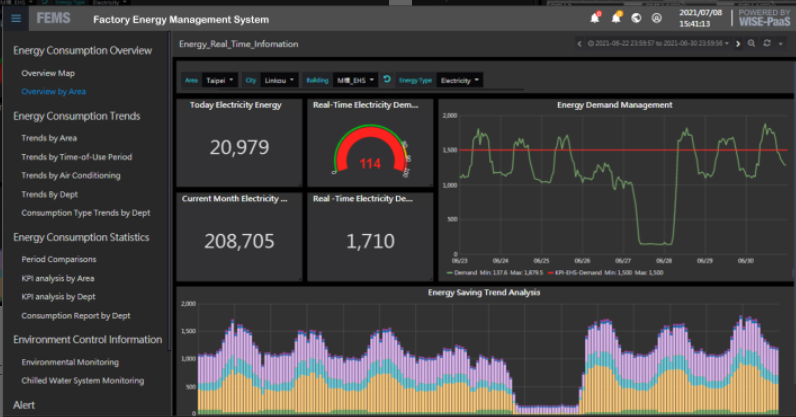Image resolution: width=796 pixels, height=417 pixels.
Task: Open the time range picker dropdown
Action: click(660, 44)
